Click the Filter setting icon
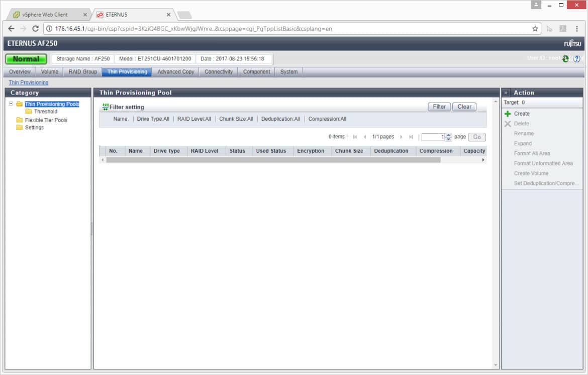Image resolution: width=588 pixels, height=375 pixels. coord(106,107)
